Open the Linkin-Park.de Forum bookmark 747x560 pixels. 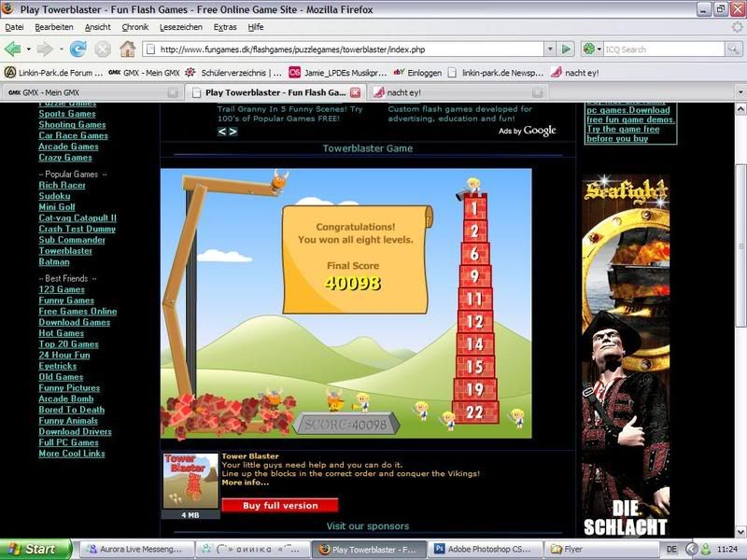52,72
